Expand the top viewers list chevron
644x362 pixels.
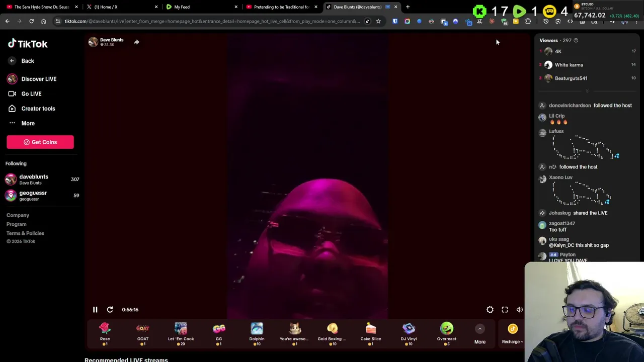click(587, 91)
